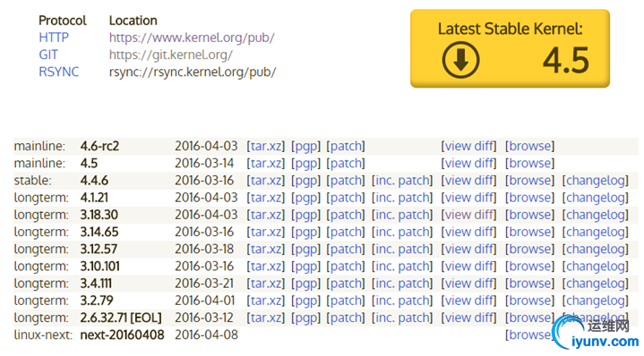The image size is (644, 356).
Task: Download tar.xz for longterm 4.1.21
Action: (266, 198)
